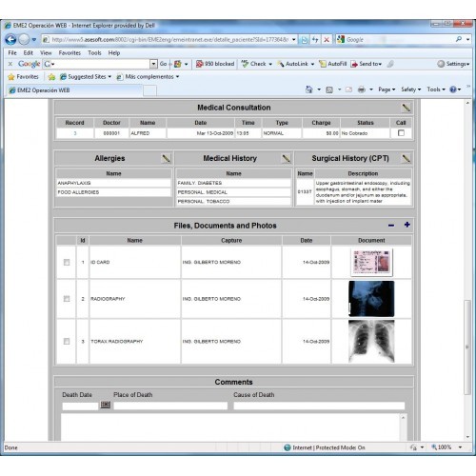The height and width of the screenshot is (476, 476).
Task: Open a new blank tab
Action: (149, 90)
